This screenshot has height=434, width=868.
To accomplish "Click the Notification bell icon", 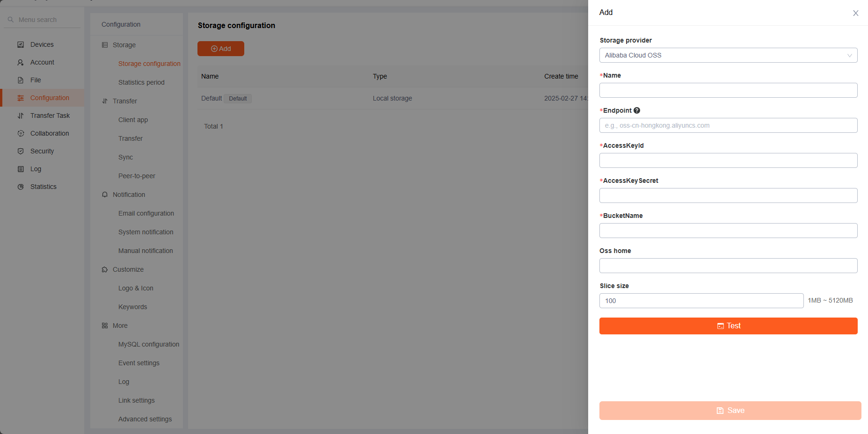I will [105, 195].
